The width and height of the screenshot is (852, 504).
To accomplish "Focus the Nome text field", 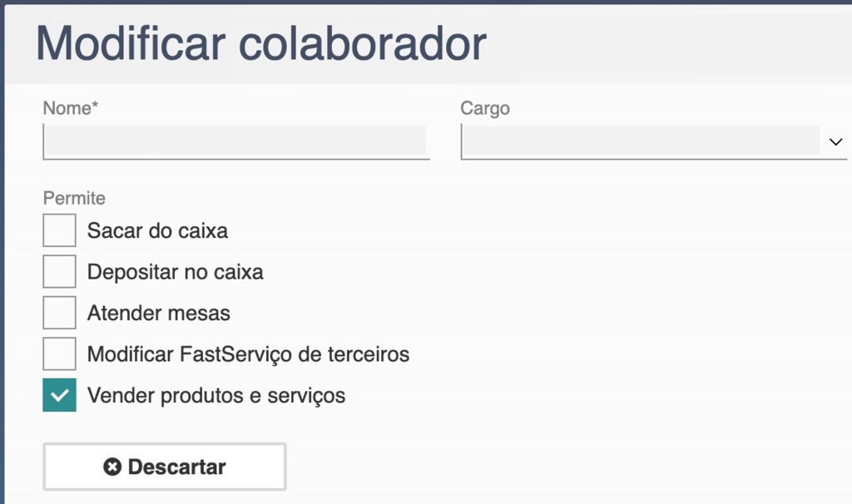I will pyautogui.click(x=235, y=142).
